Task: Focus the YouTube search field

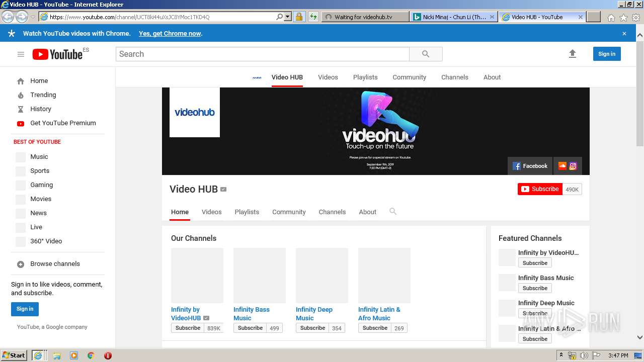Action: (263, 54)
